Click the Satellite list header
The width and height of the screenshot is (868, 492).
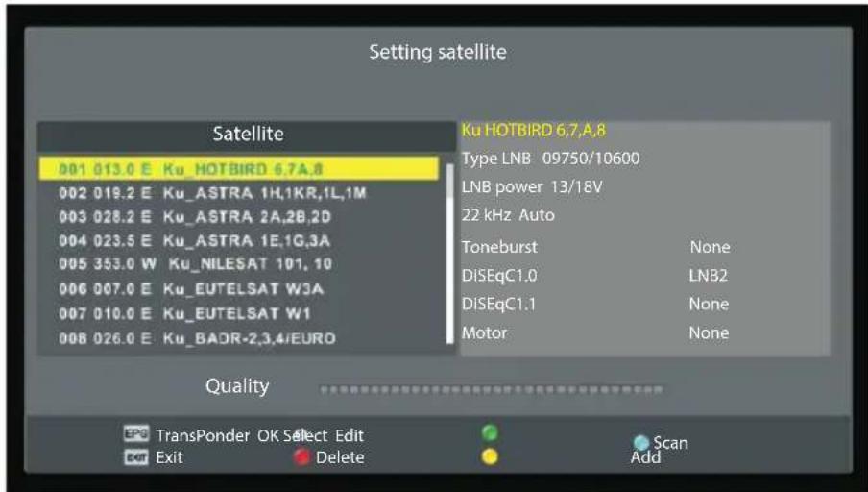[x=247, y=135]
